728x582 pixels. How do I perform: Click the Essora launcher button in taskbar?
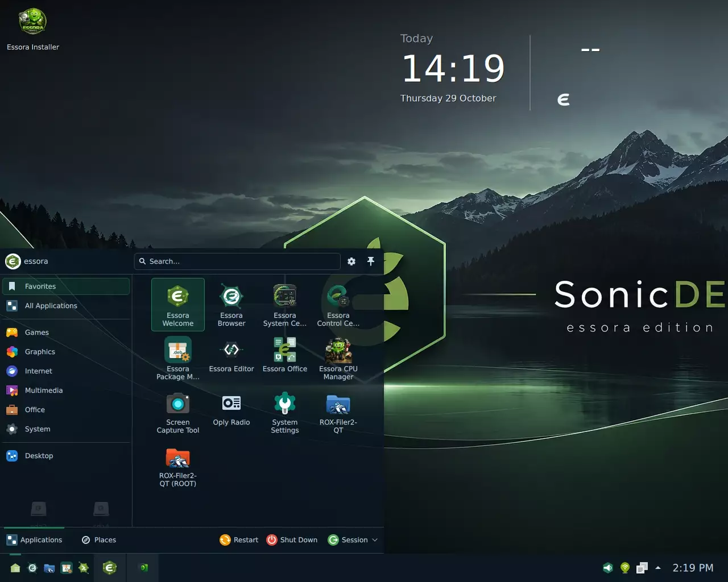pos(110,567)
